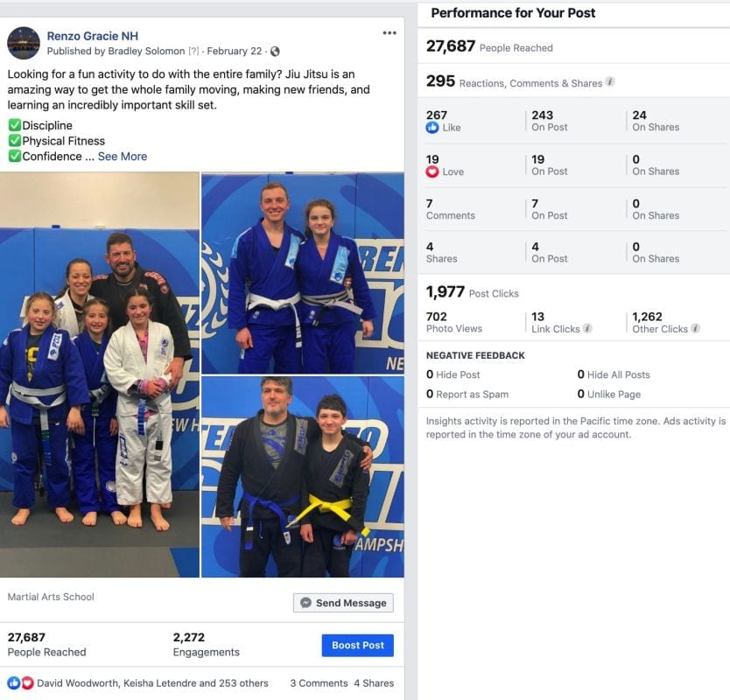This screenshot has width=730, height=700.
Task: Open the 3 Comments link
Action: pos(319,682)
